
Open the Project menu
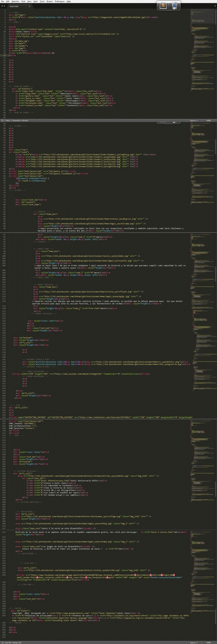[x=50, y=2]
